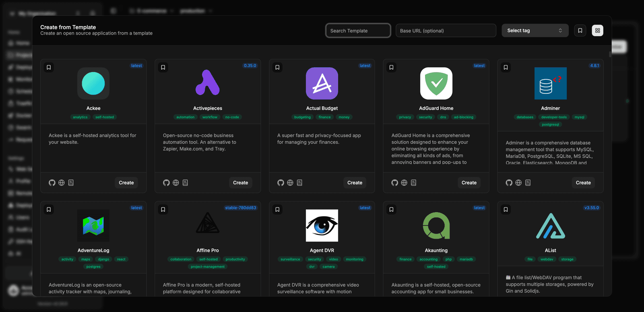
Task: Click the Agent DVR eye logo
Action: [x=322, y=225]
